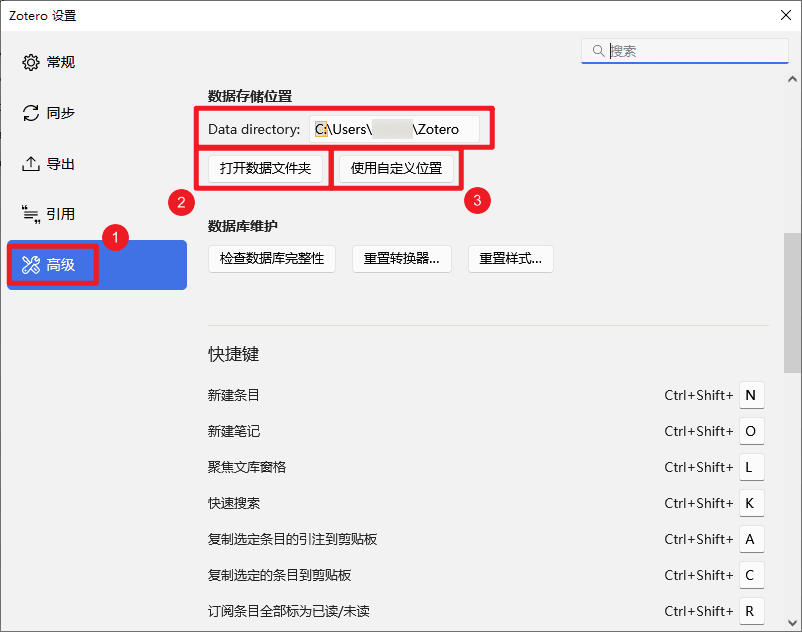Click the 导出 export icon
The height and width of the screenshot is (632, 802).
tap(28, 163)
